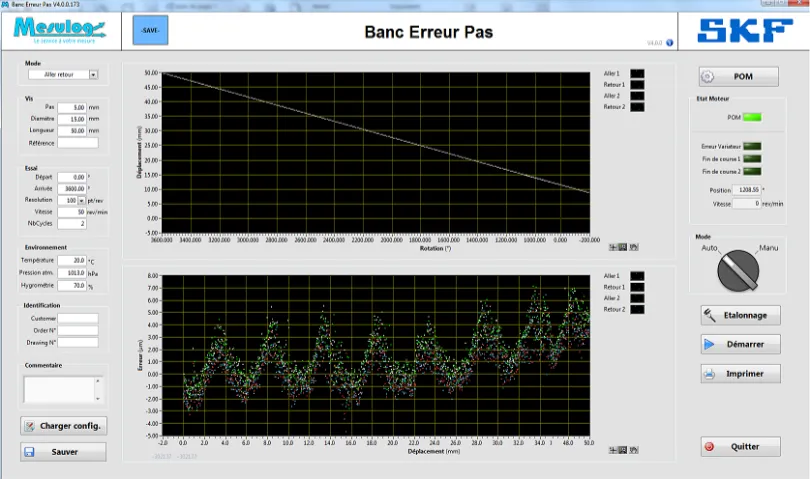Click the Position value field

point(747,190)
